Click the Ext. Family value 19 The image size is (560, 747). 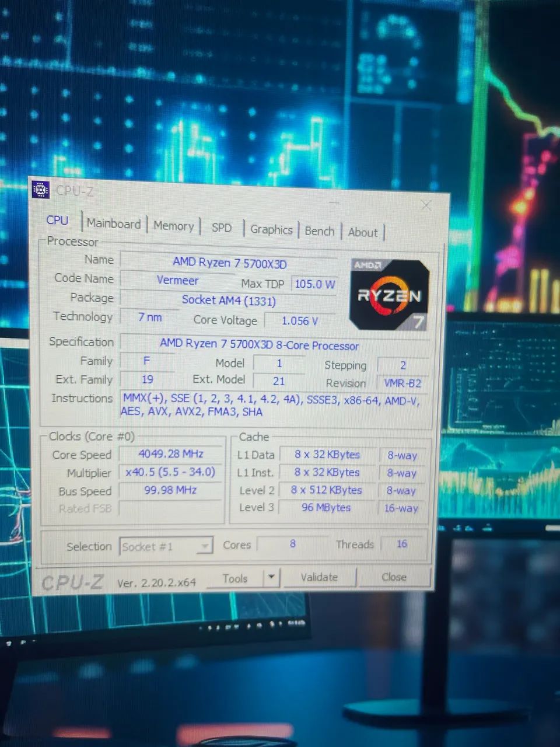pyautogui.click(x=147, y=379)
